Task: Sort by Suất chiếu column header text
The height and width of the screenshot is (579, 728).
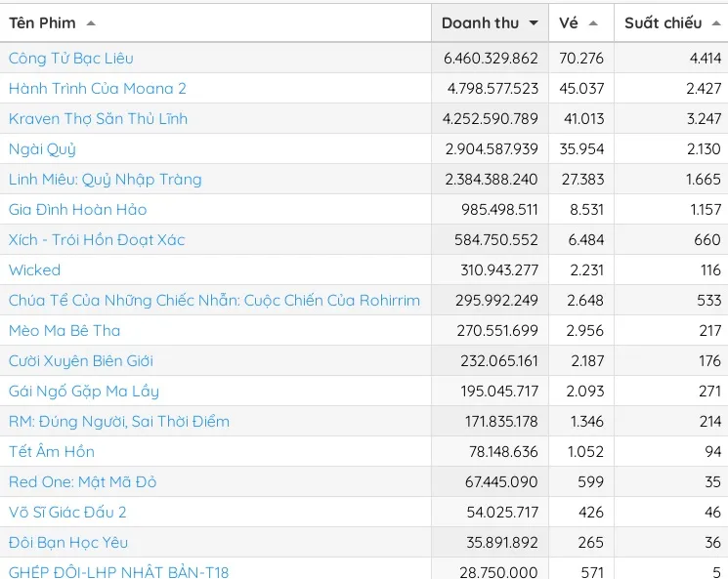Action: [663, 23]
